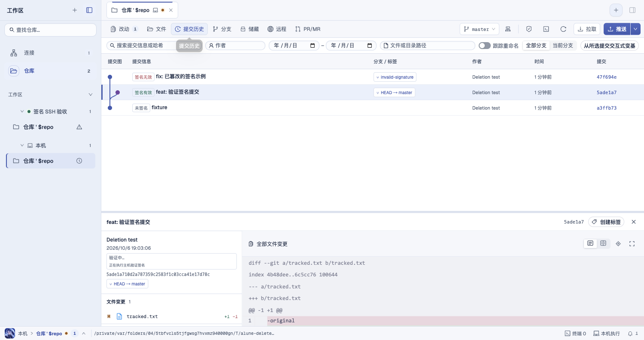This screenshot has width=644, height=340.
Task: Open the 分支 tab
Action: [222, 29]
